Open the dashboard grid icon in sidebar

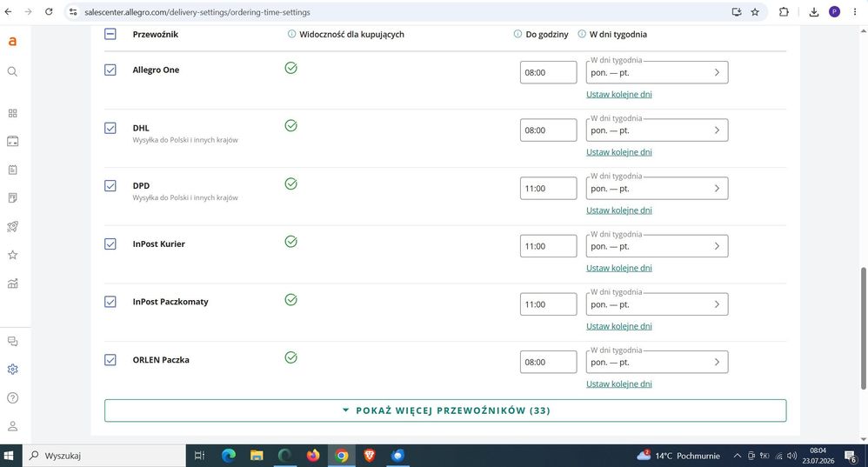click(12, 113)
